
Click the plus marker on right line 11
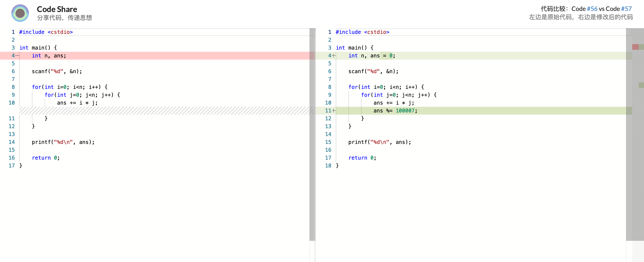tap(334, 111)
